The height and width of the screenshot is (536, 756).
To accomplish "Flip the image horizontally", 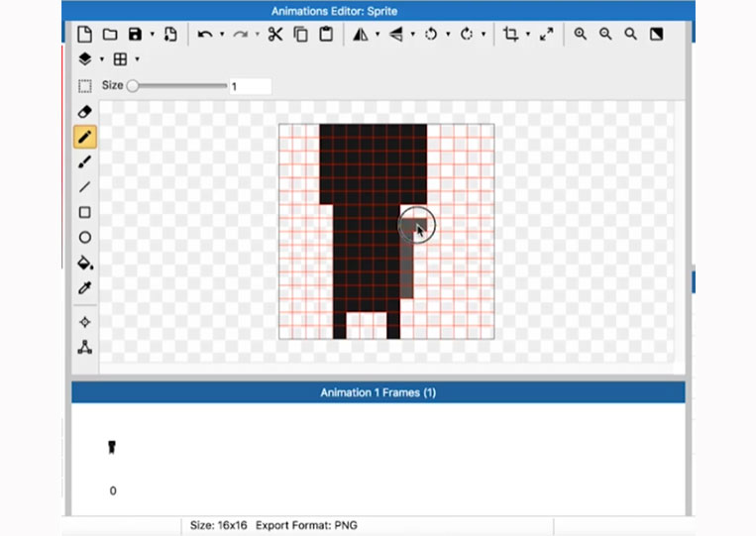I will click(360, 35).
